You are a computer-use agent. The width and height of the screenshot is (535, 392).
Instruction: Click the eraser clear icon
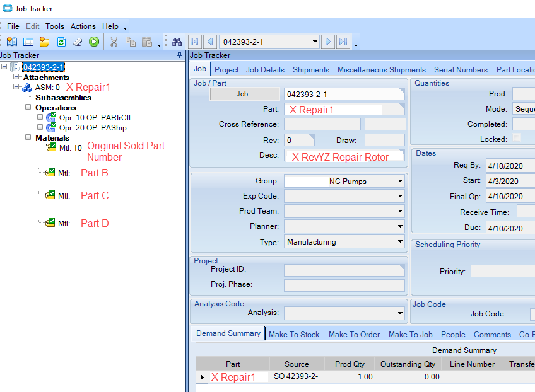pos(78,42)
